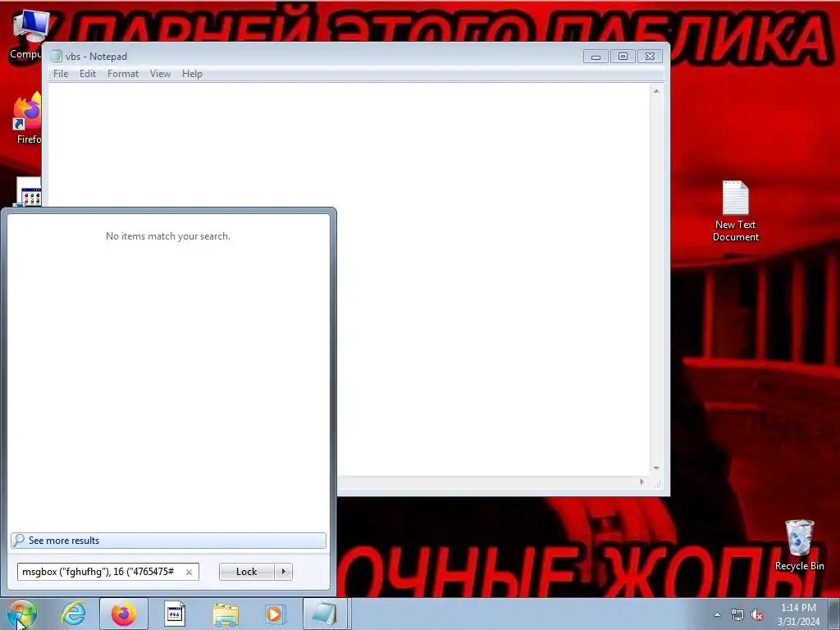This screenshot has height=630, width=840.
Task: Open Firefox from the taskbar
Action: [124, 614]
